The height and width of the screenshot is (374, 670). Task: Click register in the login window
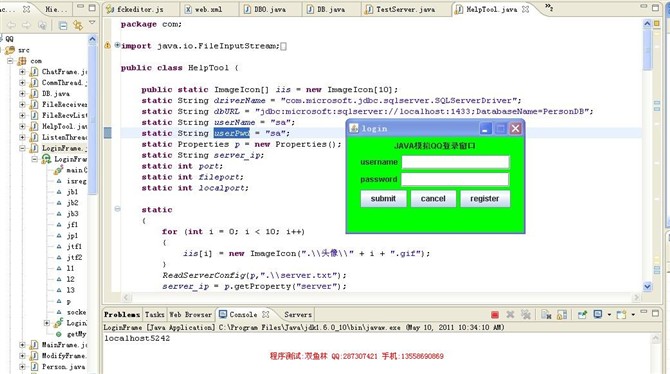[x=485, y=198]
